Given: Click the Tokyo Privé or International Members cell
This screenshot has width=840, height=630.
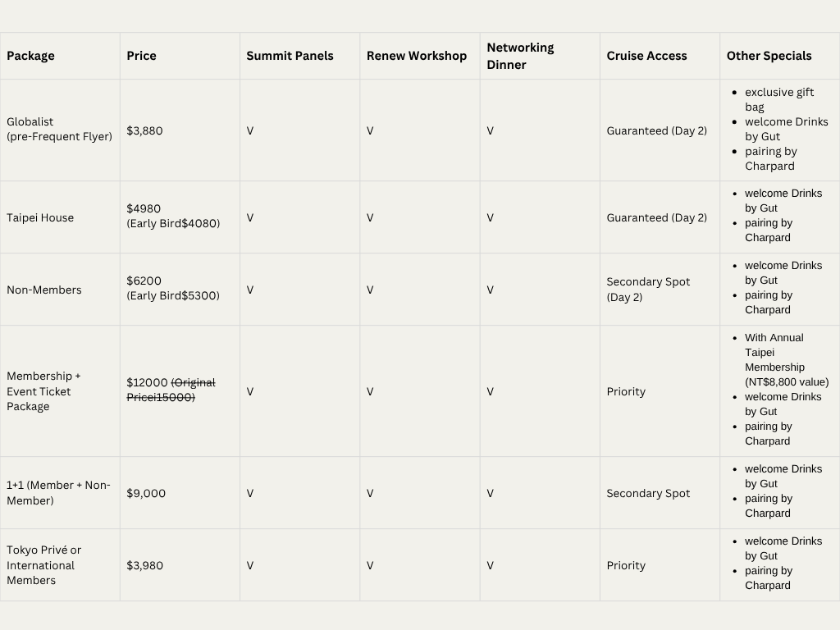Looking at the screenshot, I should tap(43, 565).
